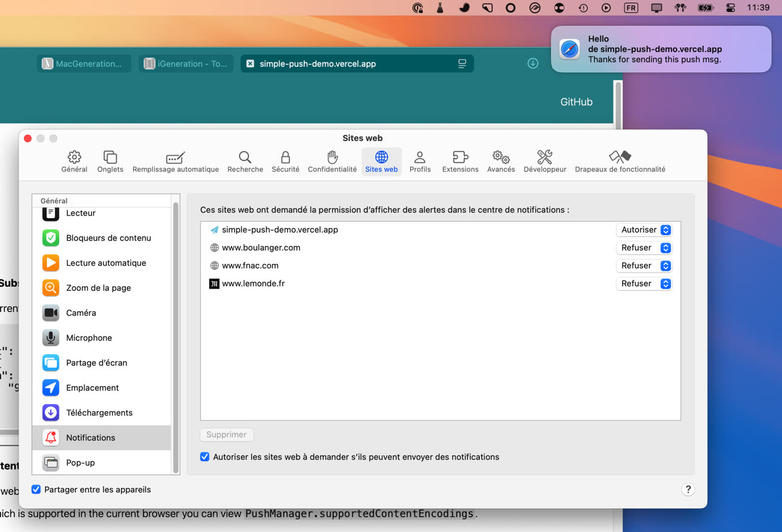Image resolution: width=782 pixels, height=532 pixels.
Task: Open the help question mark button
Action: tap(688, 489)
